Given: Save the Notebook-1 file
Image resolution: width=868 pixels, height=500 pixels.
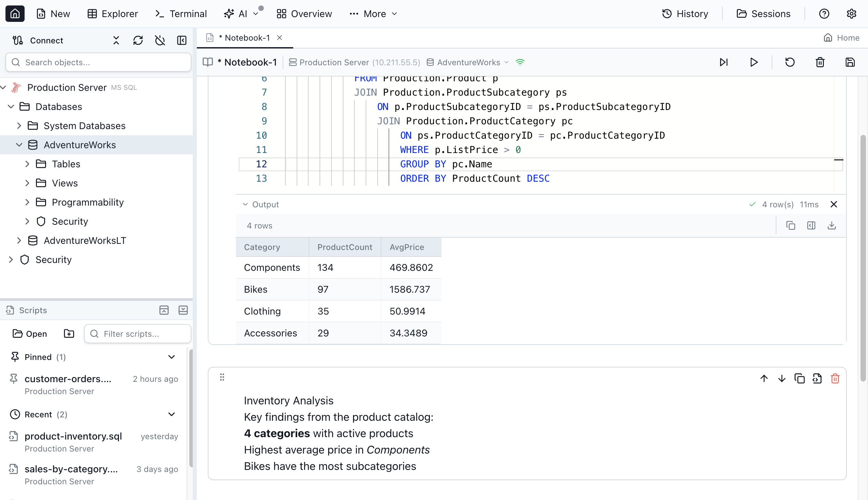Looking at the screenshot, I should (x=850, y=62).
